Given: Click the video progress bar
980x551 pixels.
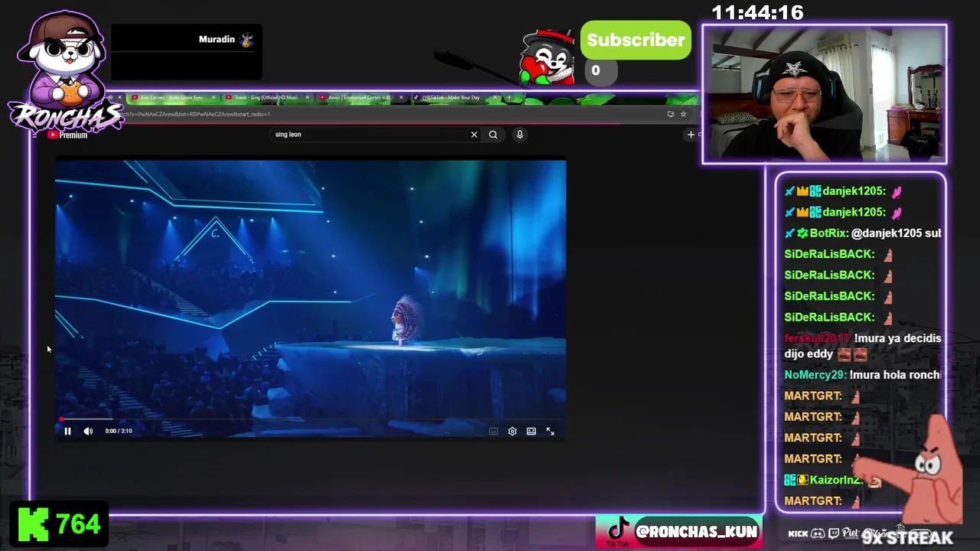Looking at the screenshot, I should pos(310,419).
